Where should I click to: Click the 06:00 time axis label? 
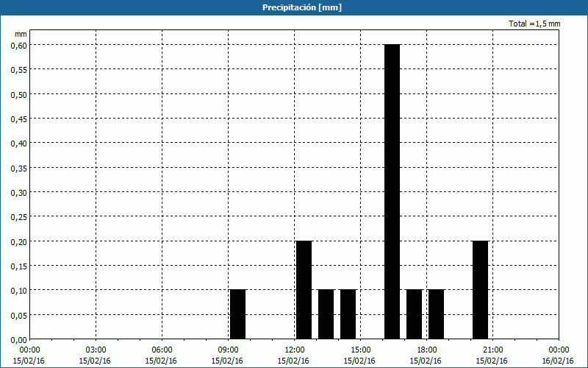pyautogui.click(x=162, y=350)
